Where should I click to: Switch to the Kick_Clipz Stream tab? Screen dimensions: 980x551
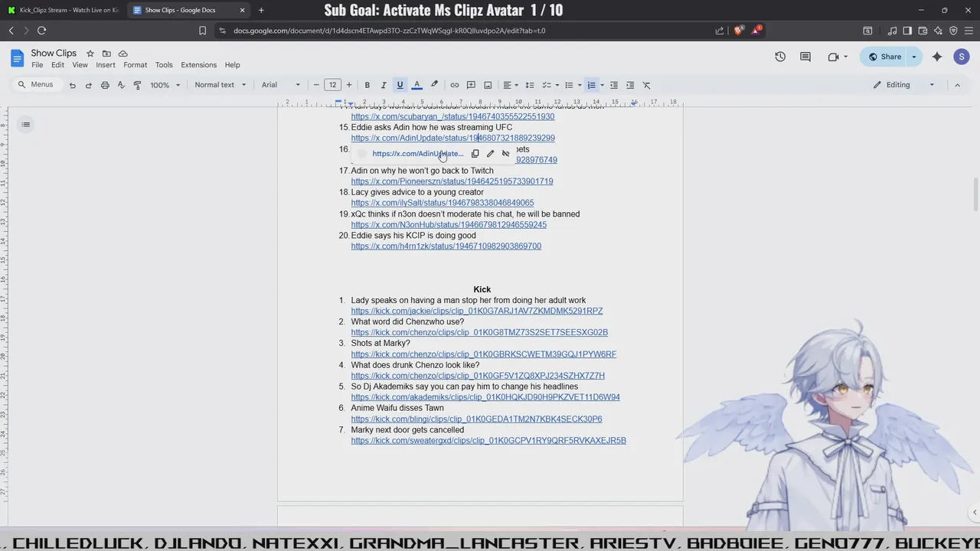64,10
